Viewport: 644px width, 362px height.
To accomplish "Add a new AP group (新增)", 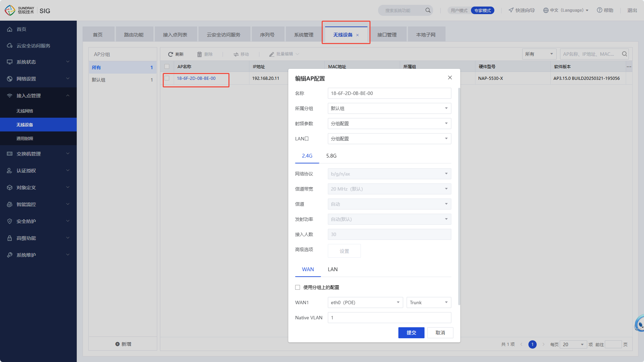I will tap(123, 344).
